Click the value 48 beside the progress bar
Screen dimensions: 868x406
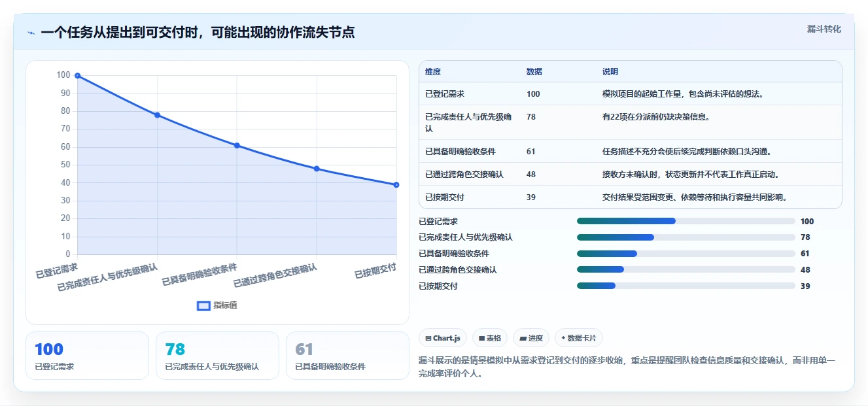pyautogui.click(x=805, y=269)
